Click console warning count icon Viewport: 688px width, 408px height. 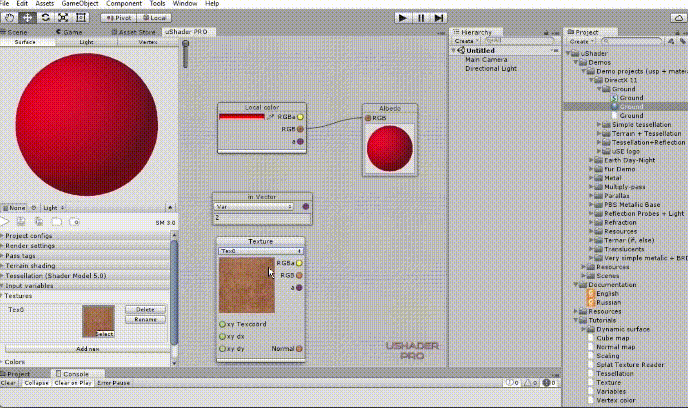click(530, 383)
